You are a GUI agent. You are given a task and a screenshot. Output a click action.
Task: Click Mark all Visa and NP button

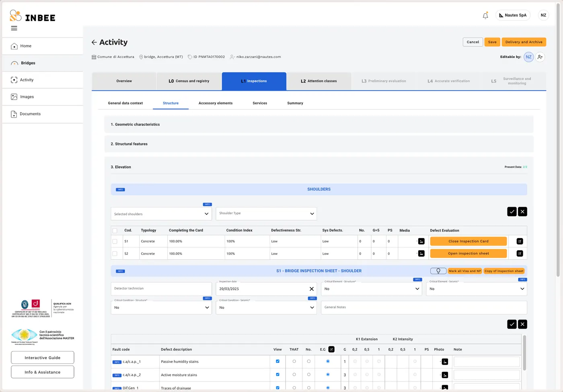click(465, 271)
